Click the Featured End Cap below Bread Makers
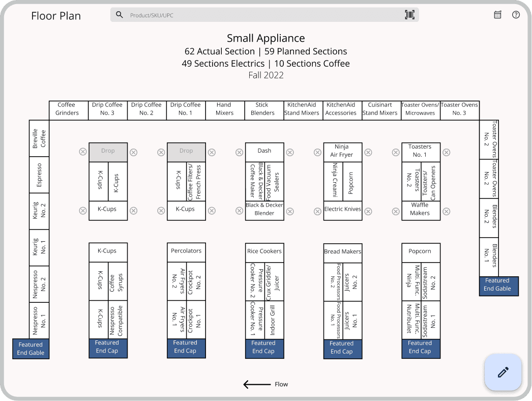 click(342, 349)
